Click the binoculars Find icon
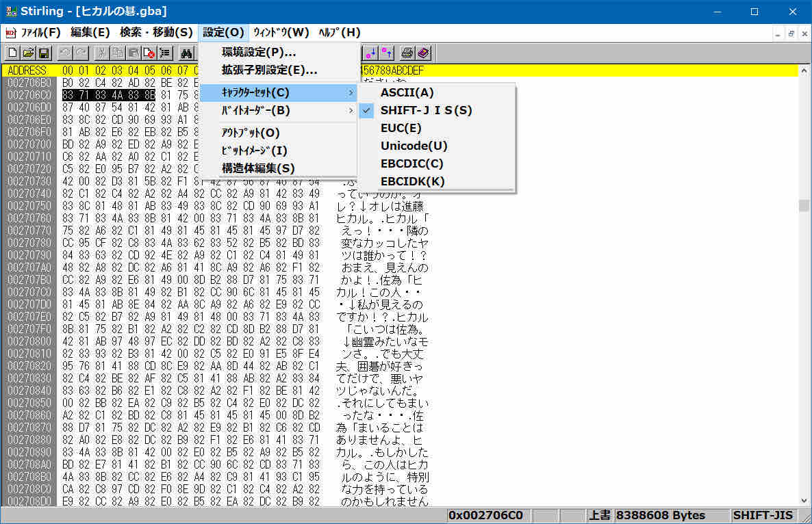This screenshot has height=524, width=812. click(186, 53)
